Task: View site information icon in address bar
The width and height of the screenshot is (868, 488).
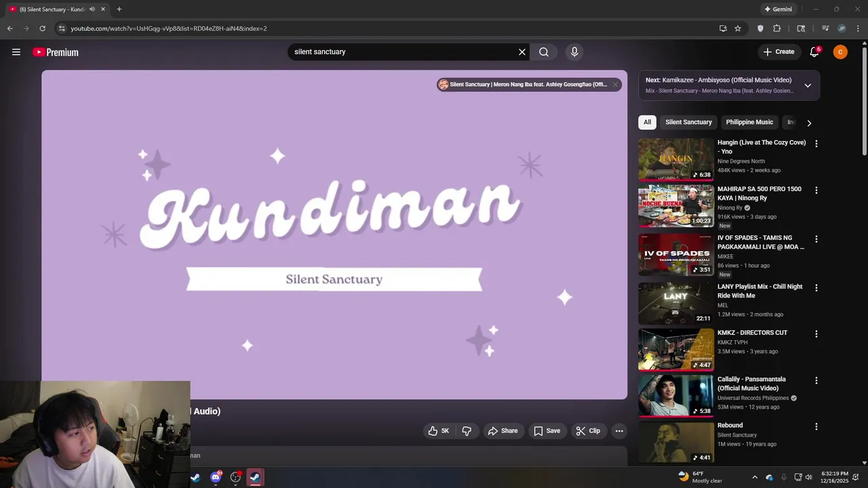Action: coord(61,28)
